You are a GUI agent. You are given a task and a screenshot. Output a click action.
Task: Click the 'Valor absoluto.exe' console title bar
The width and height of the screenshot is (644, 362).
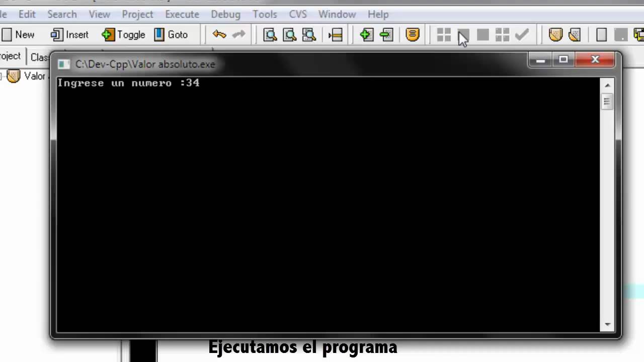[145, 64]
